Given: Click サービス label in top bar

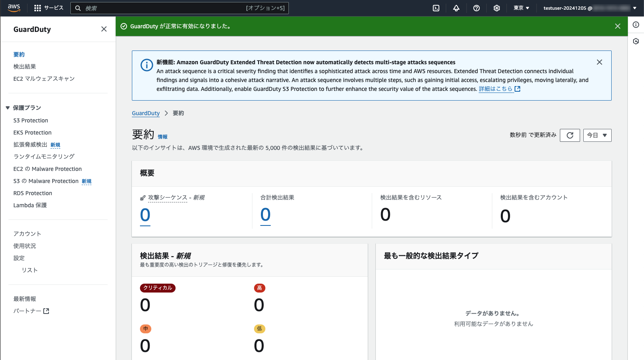Looking at the screenshot, I should pyautogui.click(x=54, y=8).
